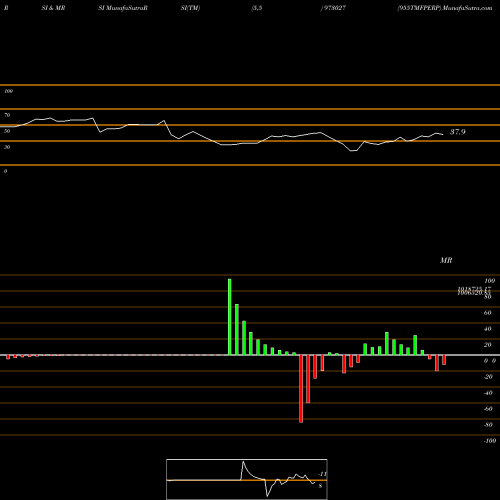Viewport: 500px width, 500px height.
Task: Click the MR axis label '-20'
Action: point(488,377)
